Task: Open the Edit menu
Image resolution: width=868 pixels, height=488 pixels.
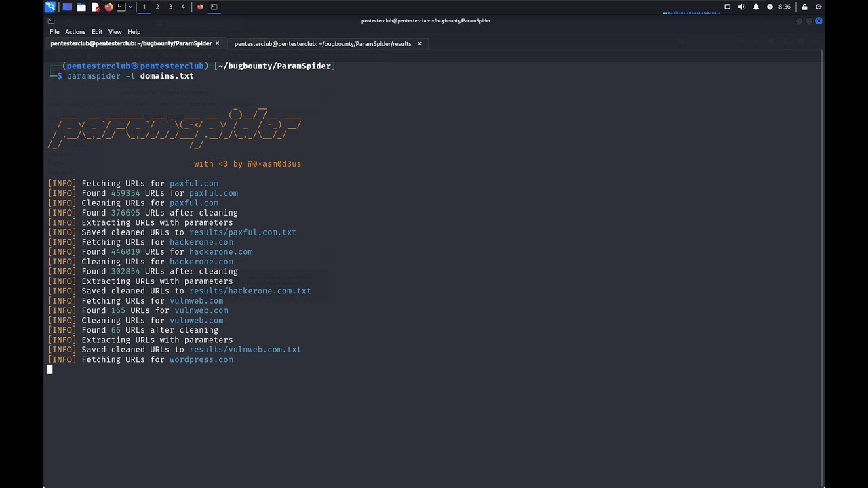Action: (x=97, y=32)
